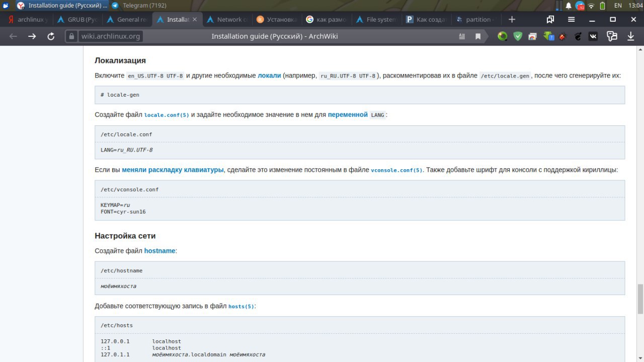The height and width of the screenshot is (362, 644).
Task: Reload the page with the refresh icon
Action: (51, 36)
